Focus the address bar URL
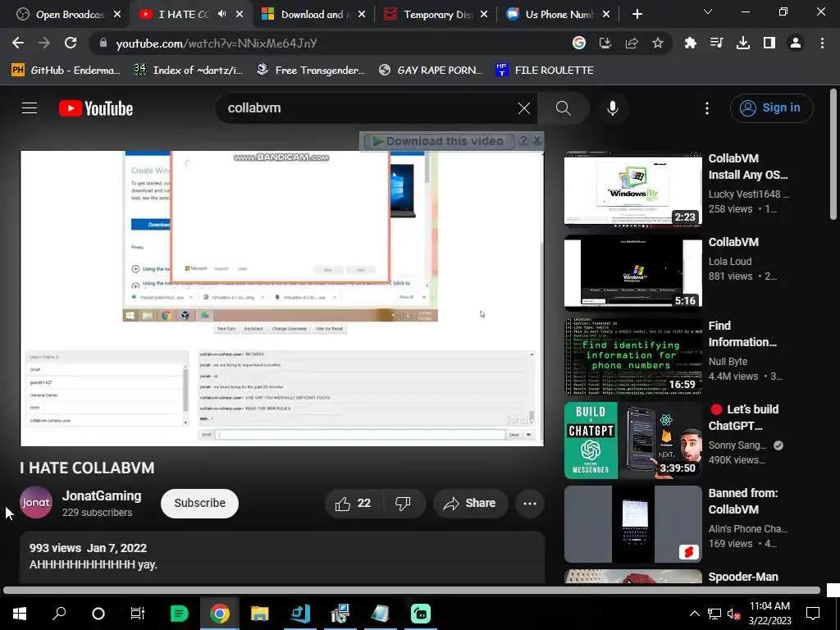 click(x=217, y=43)
